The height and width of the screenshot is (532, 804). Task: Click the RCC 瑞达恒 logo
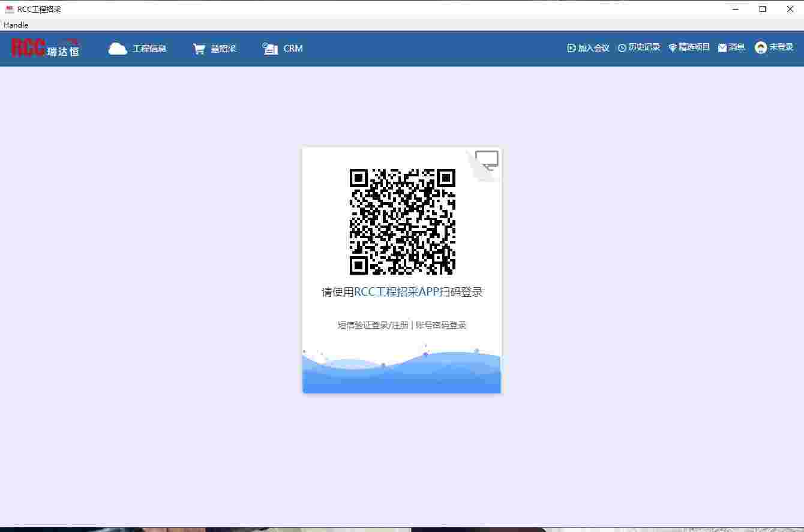point(44,48)
